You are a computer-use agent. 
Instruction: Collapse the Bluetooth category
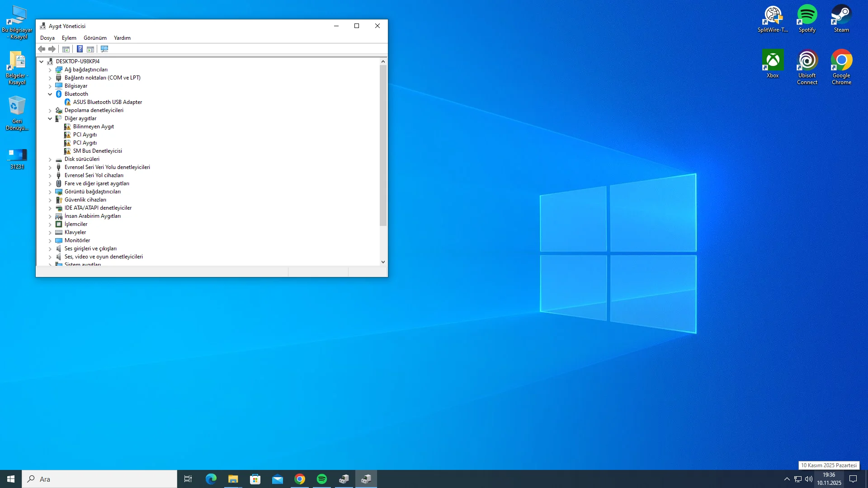pyautogui.click(x=50, y=94)
